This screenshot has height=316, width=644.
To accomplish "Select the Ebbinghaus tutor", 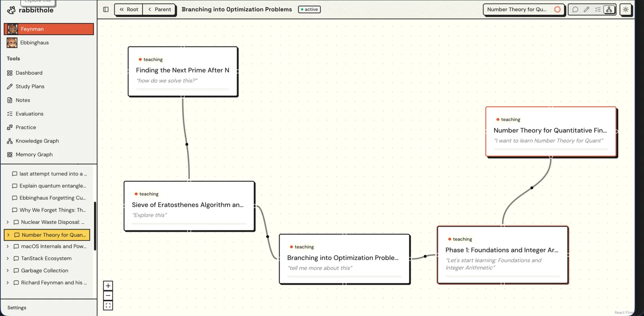I will point(49,43).
